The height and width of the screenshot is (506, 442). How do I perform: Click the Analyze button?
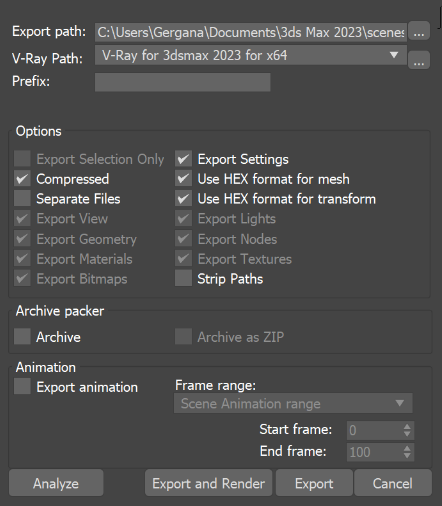tap(56, 483)
